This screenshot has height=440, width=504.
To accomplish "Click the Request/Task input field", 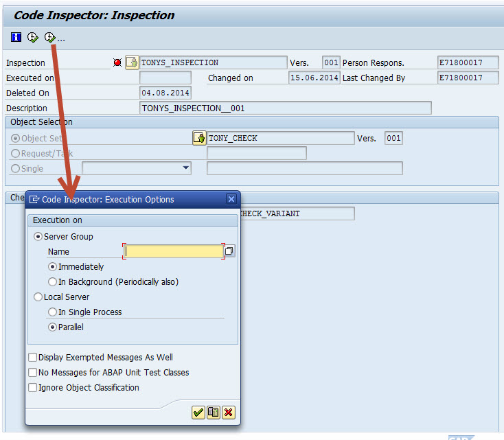I will (257, 153).
